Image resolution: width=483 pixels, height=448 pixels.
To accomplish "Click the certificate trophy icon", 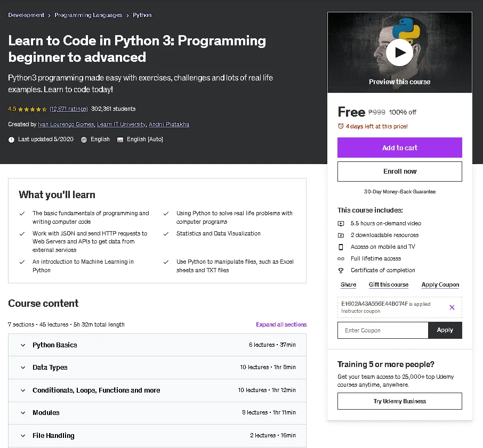I will 341,271.
